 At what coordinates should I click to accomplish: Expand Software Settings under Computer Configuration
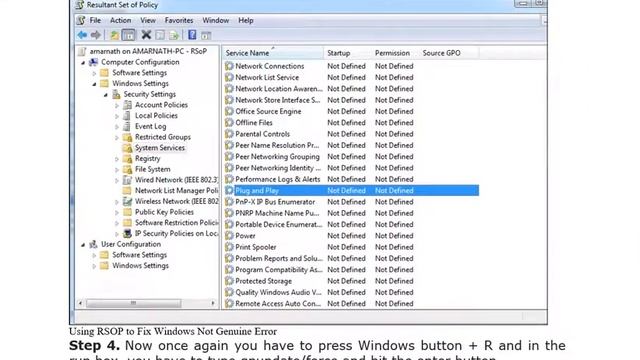tap(94, 73)
